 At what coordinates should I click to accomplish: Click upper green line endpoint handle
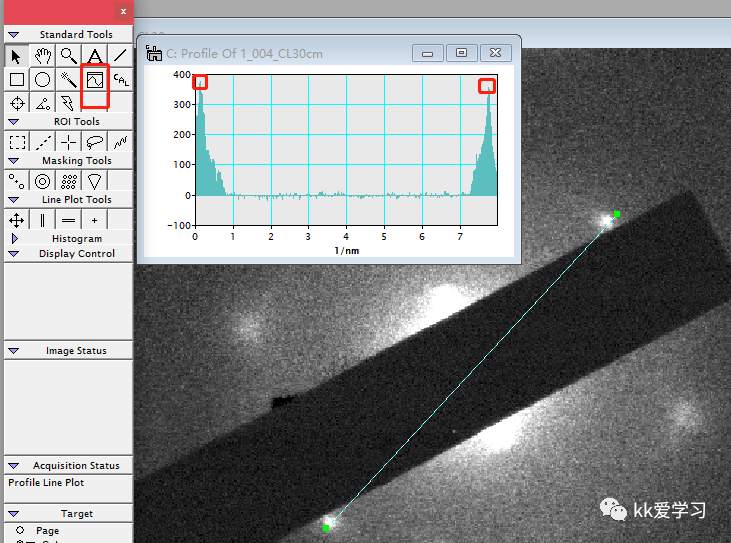pyautogui.click(x=617, y=214)
